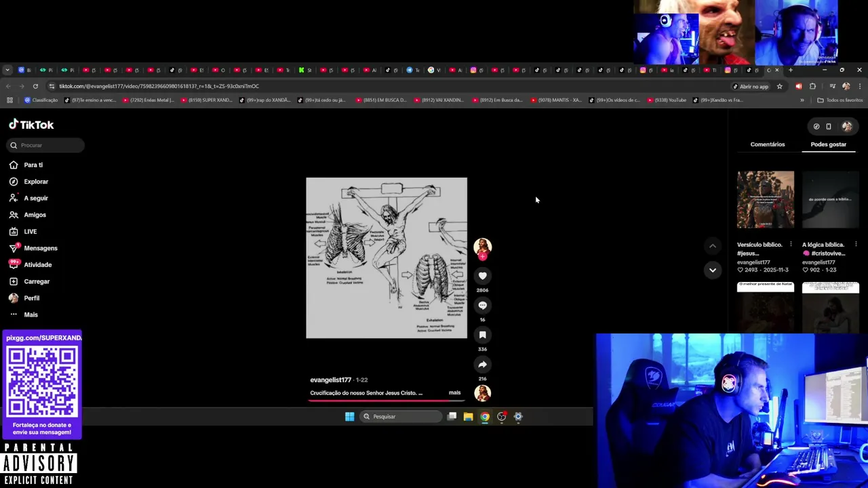Open evangelist177's avatar beside the video
Image resolution: width=868 pixels, height=488 pixels.
tap(482, 247)
